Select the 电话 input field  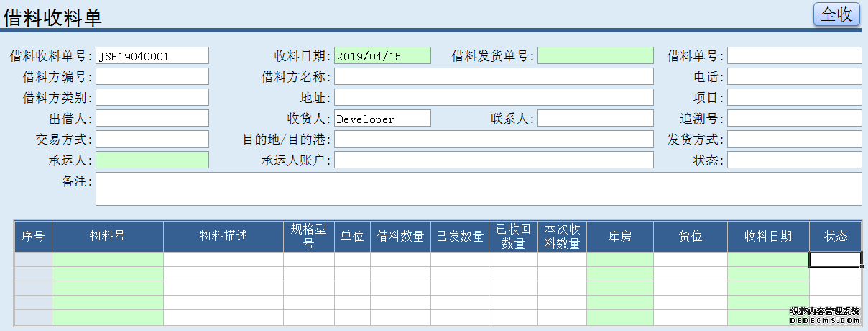pos(794,77)
